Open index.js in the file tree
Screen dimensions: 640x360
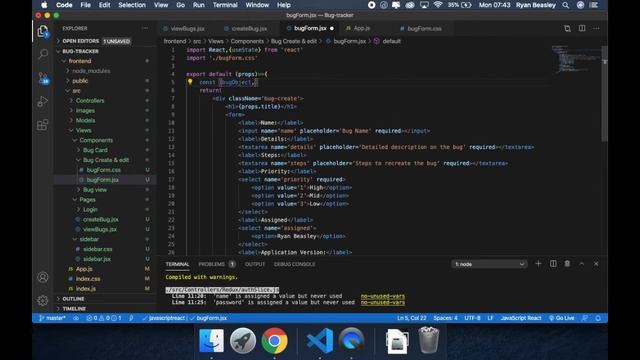tap(86, 289)
